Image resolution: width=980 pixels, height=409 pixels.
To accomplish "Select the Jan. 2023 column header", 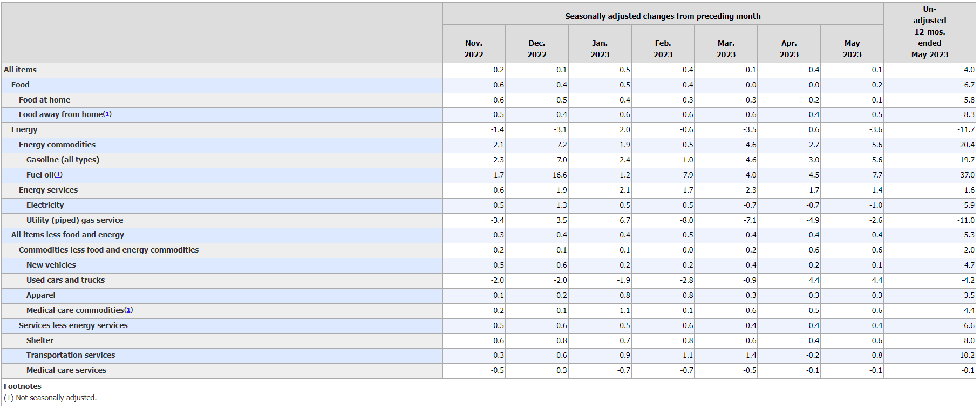I will [x=600, y=49].
